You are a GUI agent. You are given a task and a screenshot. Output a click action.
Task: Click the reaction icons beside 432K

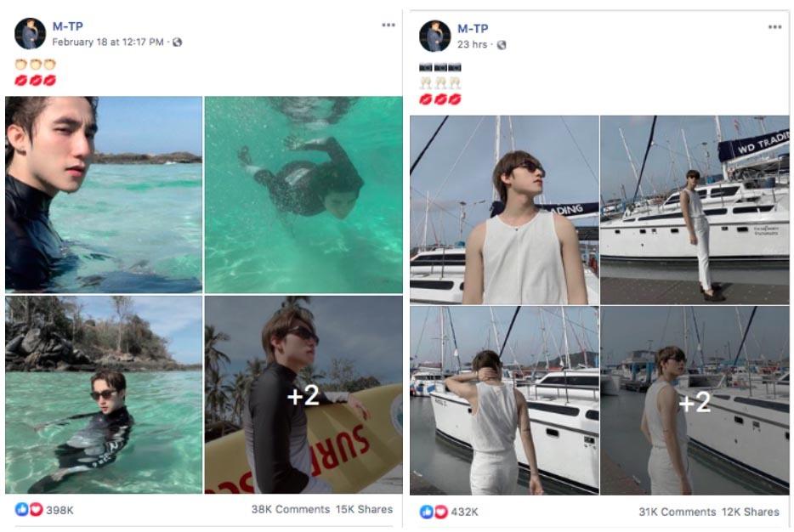coord(434,512)
